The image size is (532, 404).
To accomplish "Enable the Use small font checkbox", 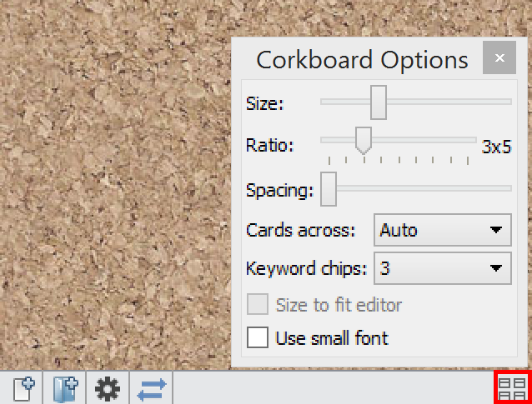I will (x=258, y=338).
